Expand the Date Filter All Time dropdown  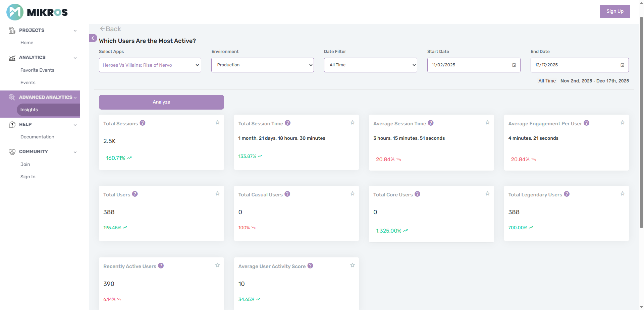click(x=370, y=65)
